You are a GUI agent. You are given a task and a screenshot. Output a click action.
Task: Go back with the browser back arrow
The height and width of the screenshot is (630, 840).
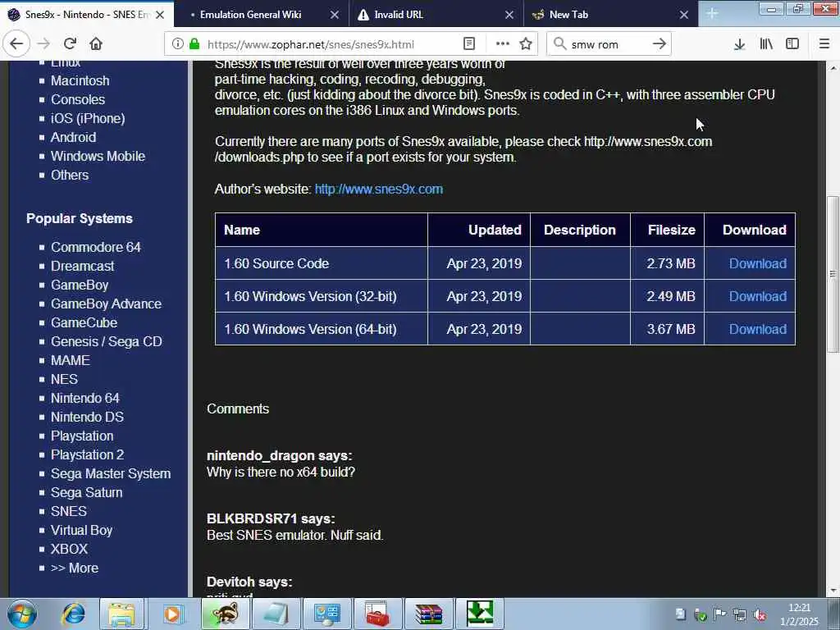pyautogui.click(x=16, y=44)
